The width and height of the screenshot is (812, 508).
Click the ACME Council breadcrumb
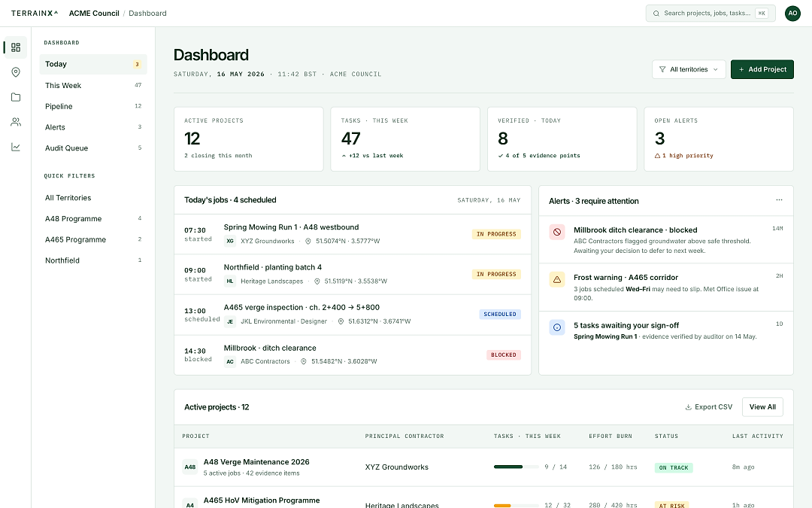click(94, 14)
